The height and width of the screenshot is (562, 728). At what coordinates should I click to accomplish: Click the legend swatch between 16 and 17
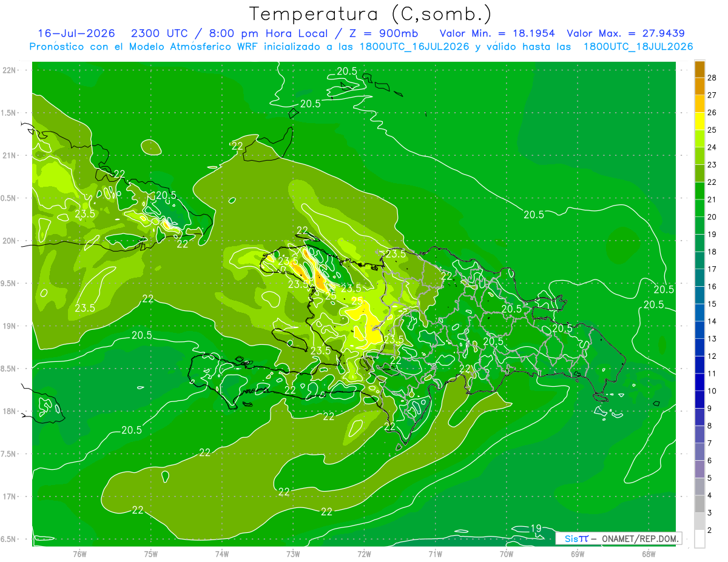point(699,278)
